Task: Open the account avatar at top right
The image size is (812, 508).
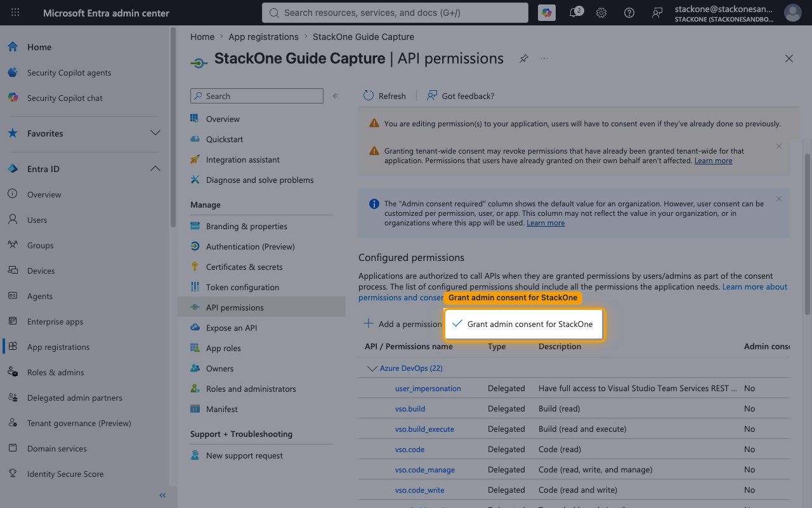Action: coord(792,13)
